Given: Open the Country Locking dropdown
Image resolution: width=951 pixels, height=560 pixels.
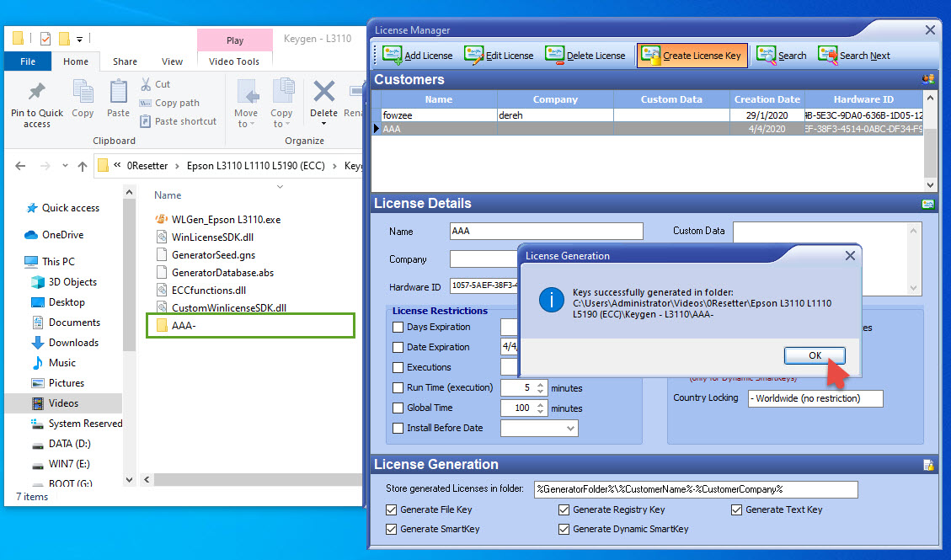Looking at the screenshot, I should (x=815, y=398).
